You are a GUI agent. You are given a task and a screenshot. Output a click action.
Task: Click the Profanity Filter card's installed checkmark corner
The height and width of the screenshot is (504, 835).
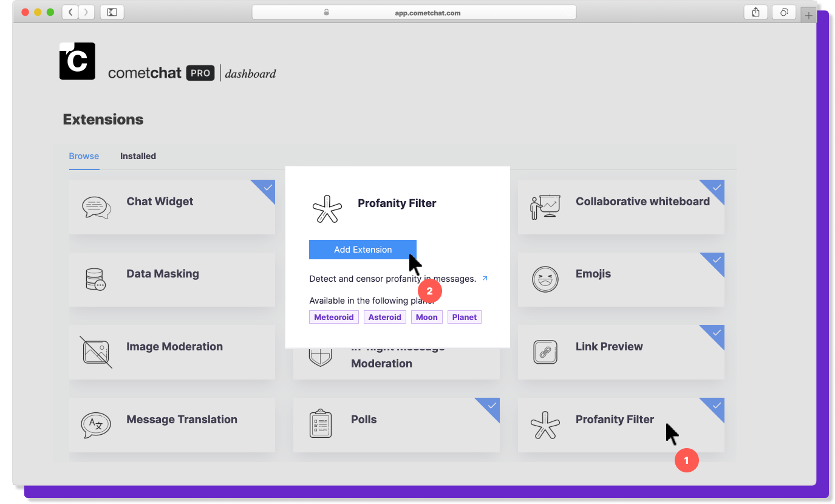(715, 406)
